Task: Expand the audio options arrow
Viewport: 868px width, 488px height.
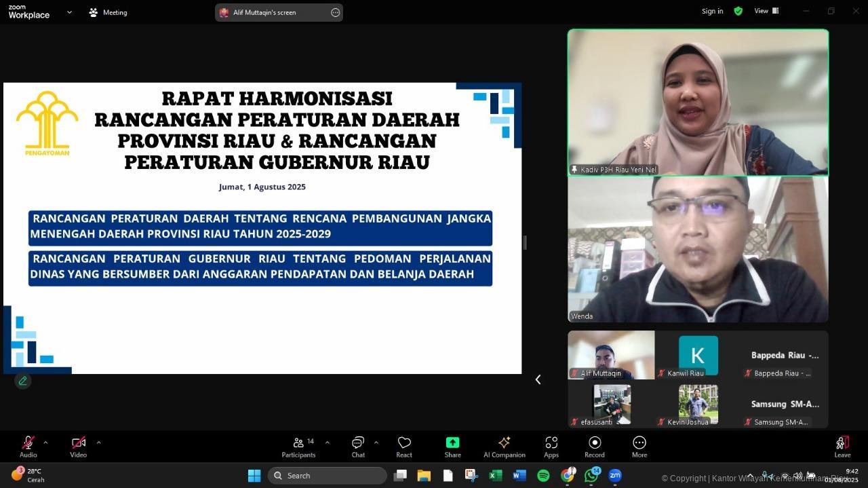Action: pos(45,443)
